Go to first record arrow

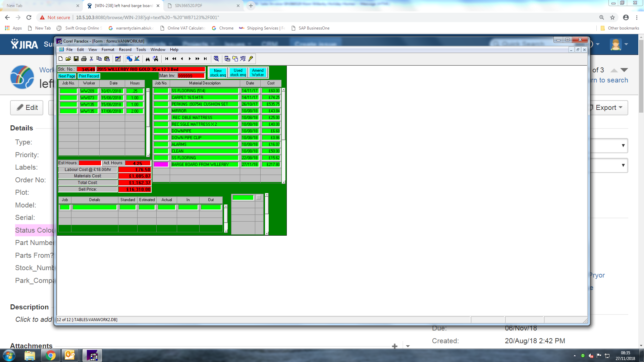coord(167,59)
